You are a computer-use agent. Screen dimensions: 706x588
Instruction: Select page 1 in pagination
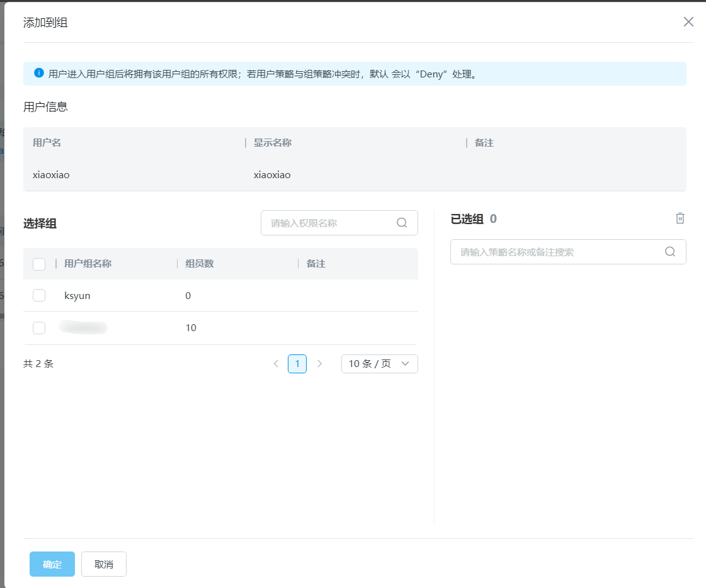point(297,364)
